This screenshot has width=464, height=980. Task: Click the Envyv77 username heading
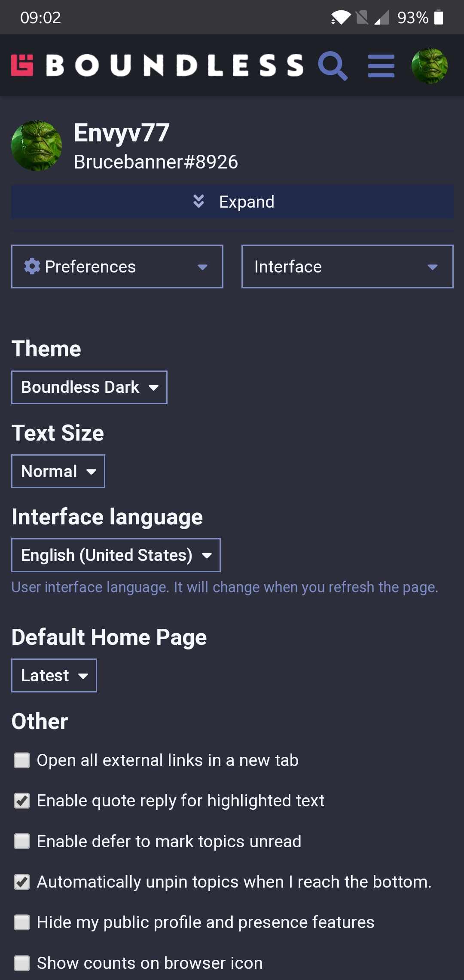tap(122, 133)
